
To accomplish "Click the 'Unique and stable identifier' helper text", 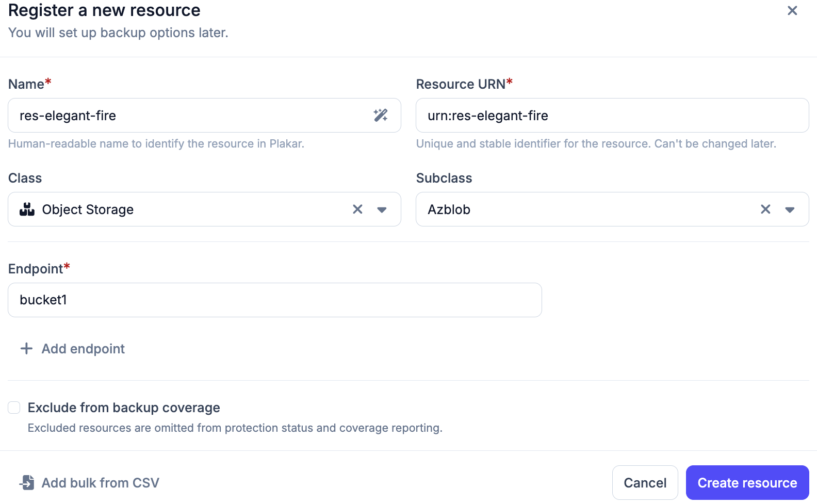I will pos(596,143).
